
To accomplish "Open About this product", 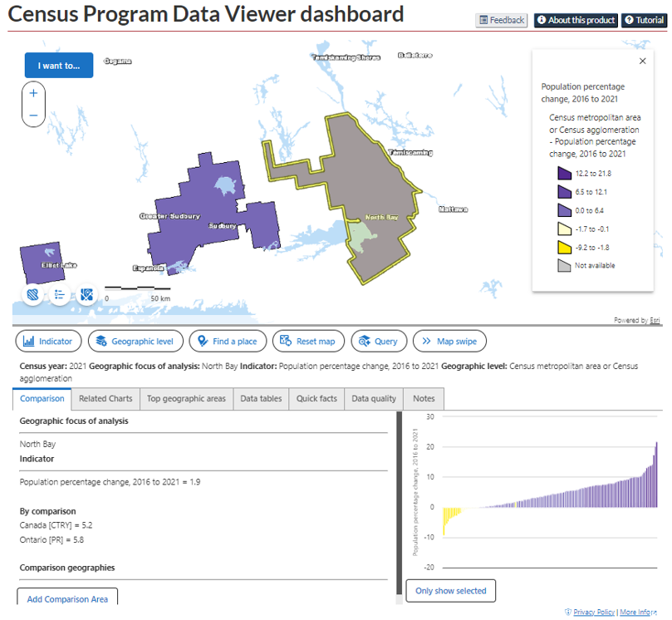I will tap(576, 20).
